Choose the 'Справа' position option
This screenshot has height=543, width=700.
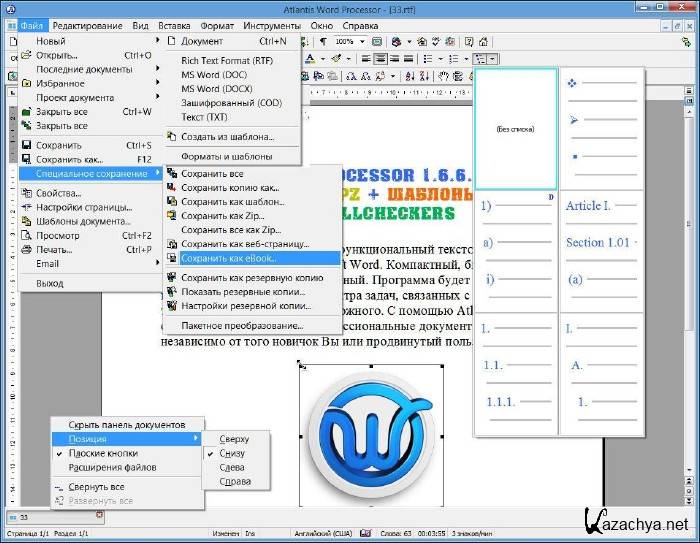coord(233,481)
